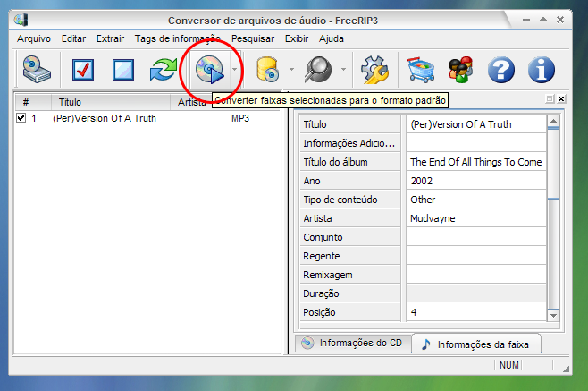Click the deselect all tracks icon
Image resolution: width=588 pixels, height=391 pixels.
[x=123, y=70]
